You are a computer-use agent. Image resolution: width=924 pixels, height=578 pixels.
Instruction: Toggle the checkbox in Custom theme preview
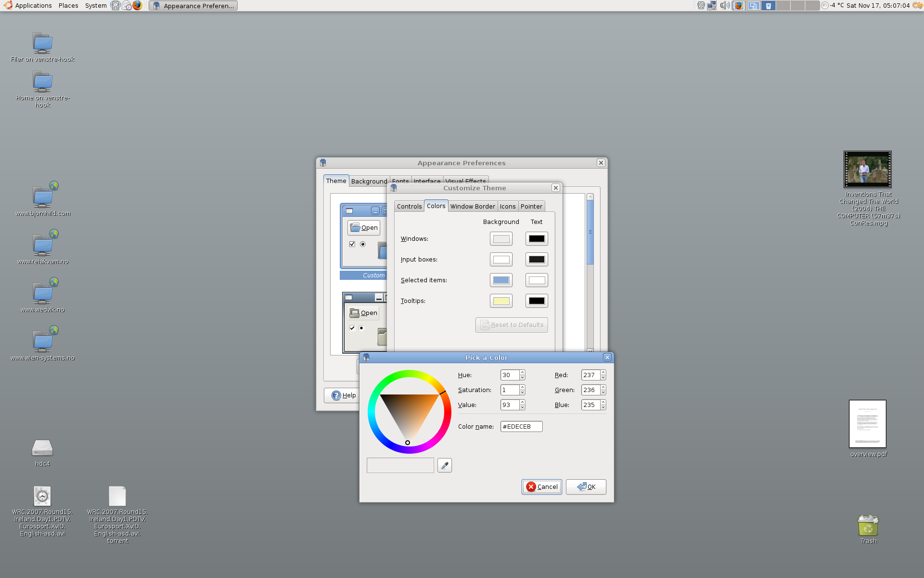tap(352, 244)
